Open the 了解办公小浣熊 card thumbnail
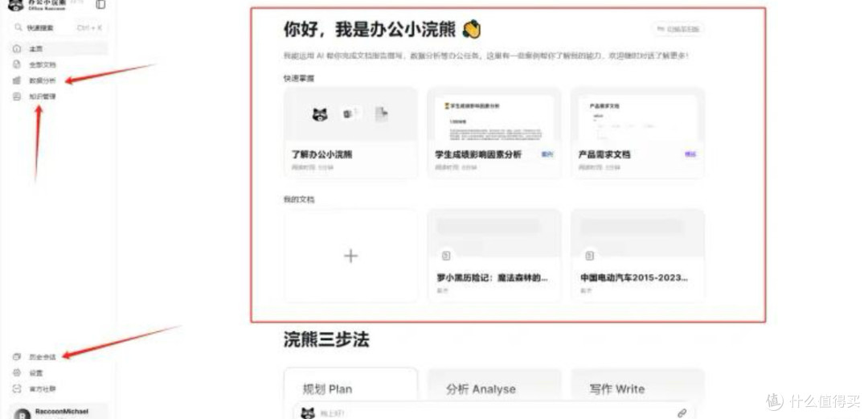868x419 pixels. click(351, 114)
